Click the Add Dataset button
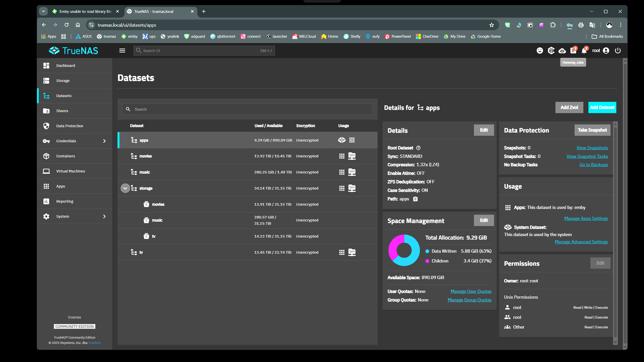 tap(602, 107)
